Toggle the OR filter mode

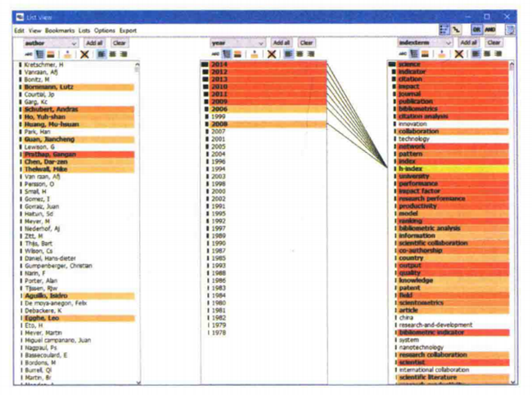(x=476, y=29)
